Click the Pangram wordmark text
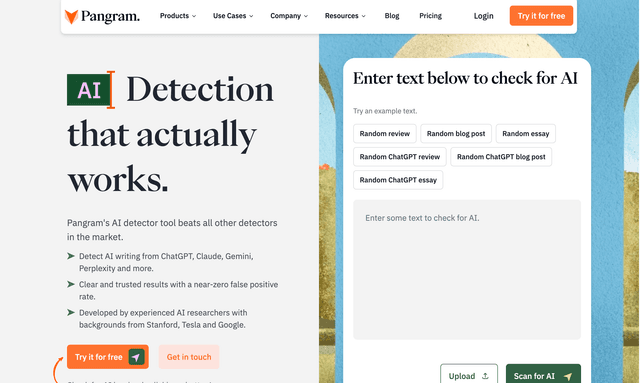Viewport: 640px width, 383px height. tap(110, 16)
